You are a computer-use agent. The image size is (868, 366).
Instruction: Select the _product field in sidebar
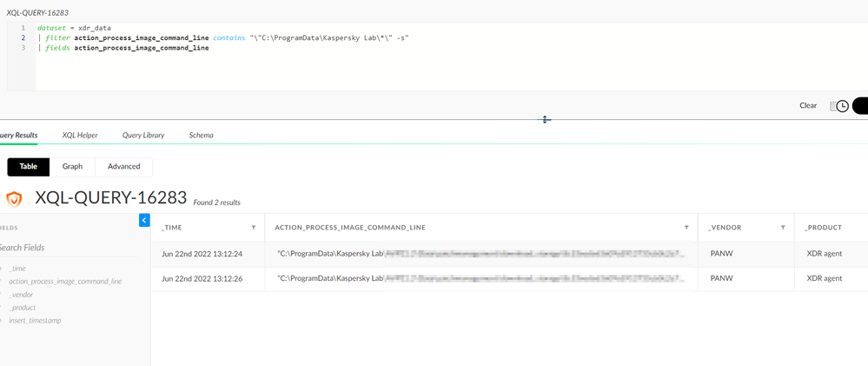coord(22,308)
